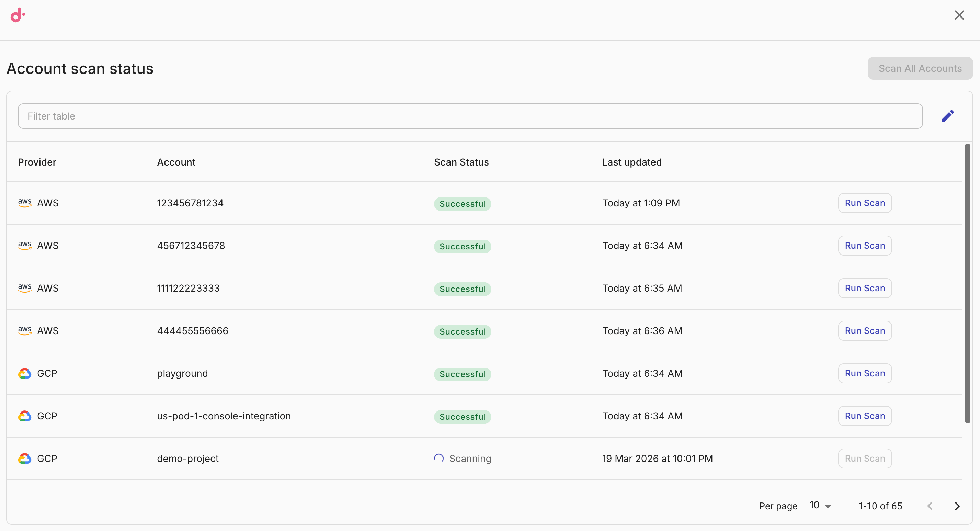Open the table edit pencil icon
Screen dimensions: 980x531
[948, 116]
